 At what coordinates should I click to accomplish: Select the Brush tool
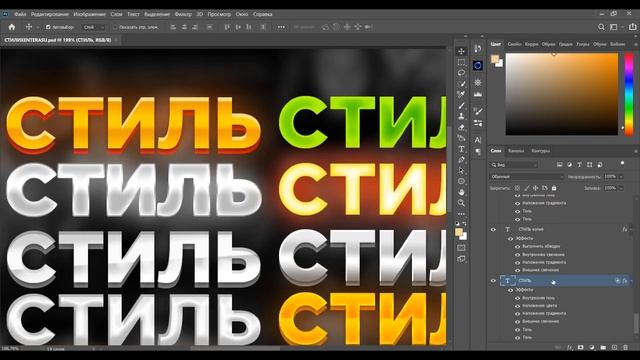(x=461, y=105)
